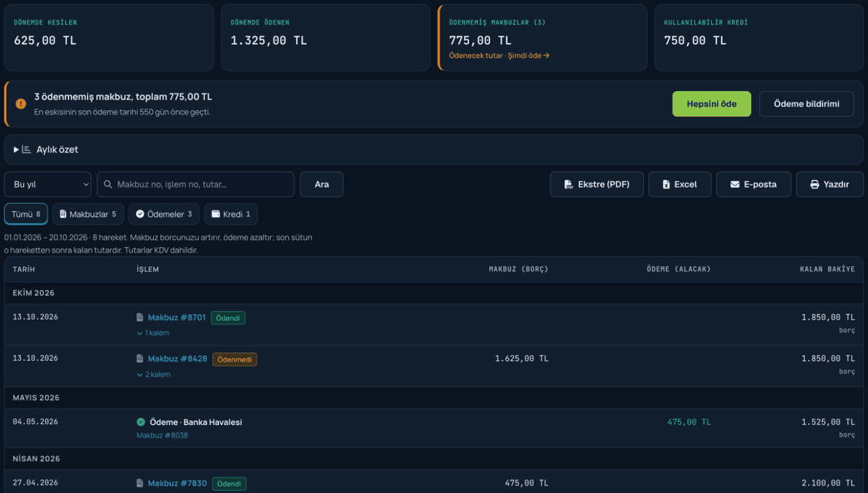Expand the Aylık özet section
This screenshot has height=493, width=868.
tap(434, 149)
